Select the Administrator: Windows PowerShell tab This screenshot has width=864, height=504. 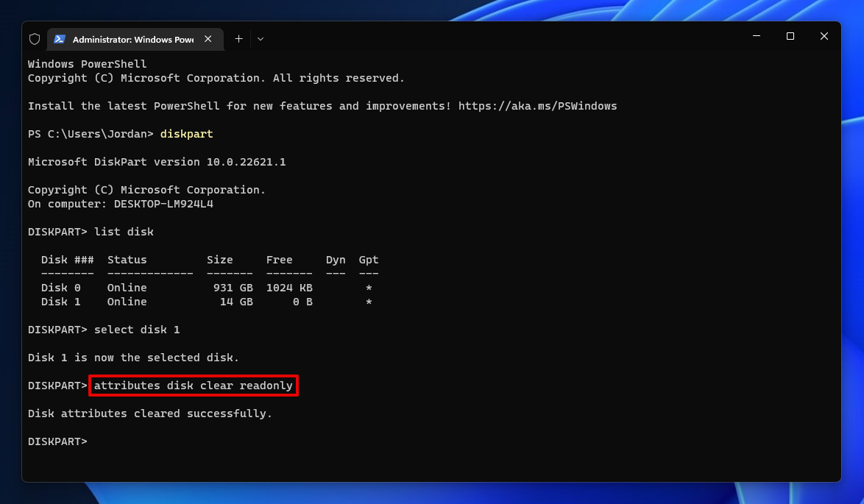pos(135,39)
